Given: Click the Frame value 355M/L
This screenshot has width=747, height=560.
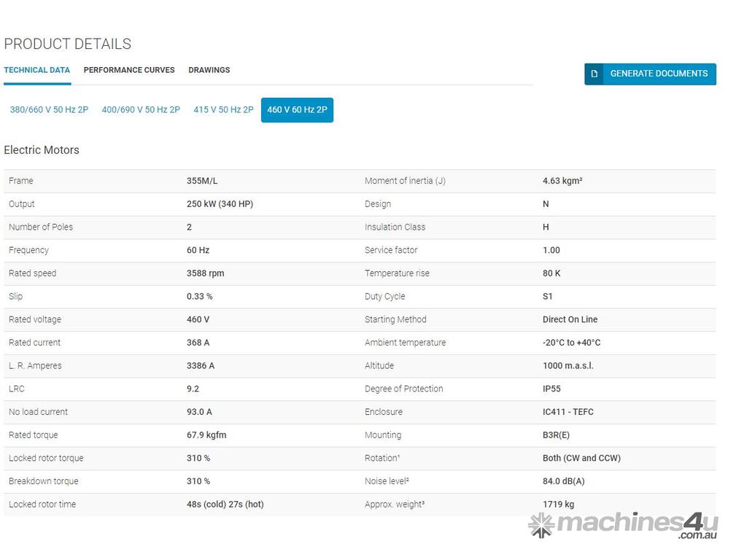Looking at the screenshot, I should coord(202,181).
